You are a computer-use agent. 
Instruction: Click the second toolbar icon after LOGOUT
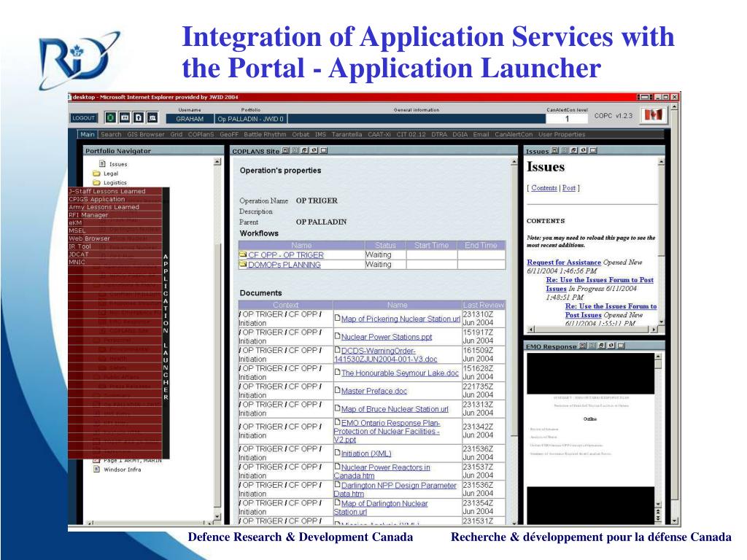(x=124, y=117)
